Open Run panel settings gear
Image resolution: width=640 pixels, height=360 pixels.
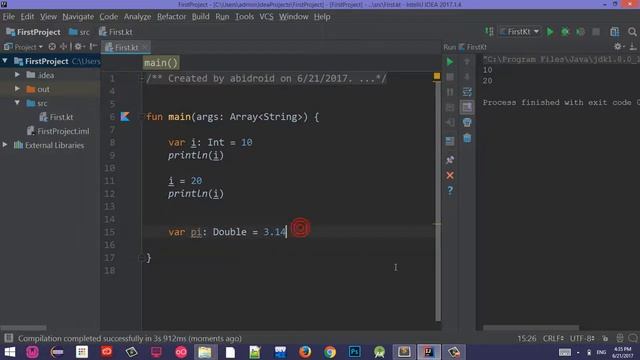click(618, 47)
